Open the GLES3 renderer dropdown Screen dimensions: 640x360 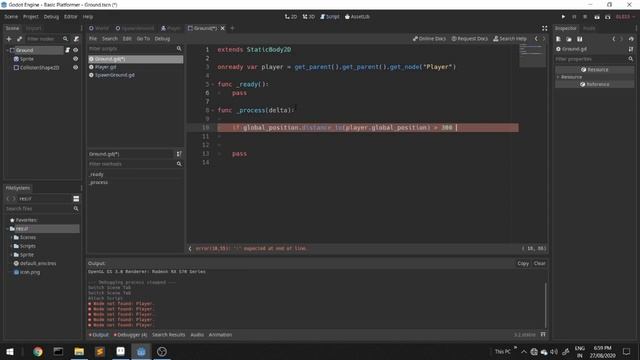coord(625,17)
